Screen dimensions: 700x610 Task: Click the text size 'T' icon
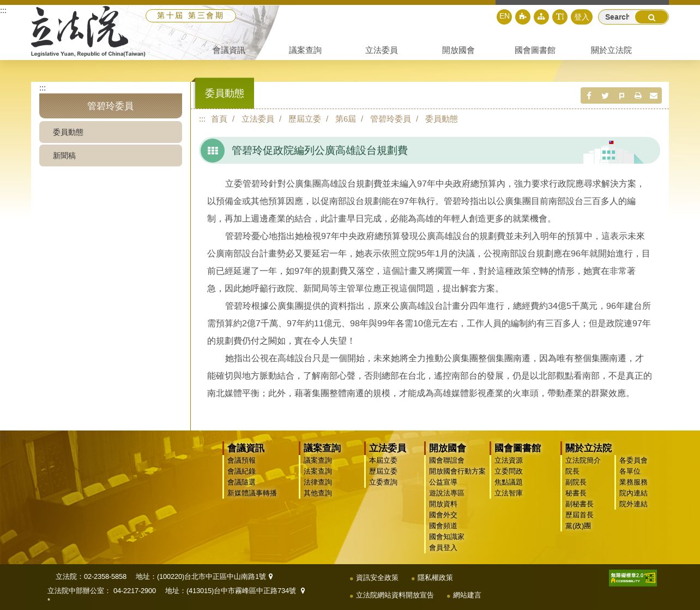coord(560,17)
